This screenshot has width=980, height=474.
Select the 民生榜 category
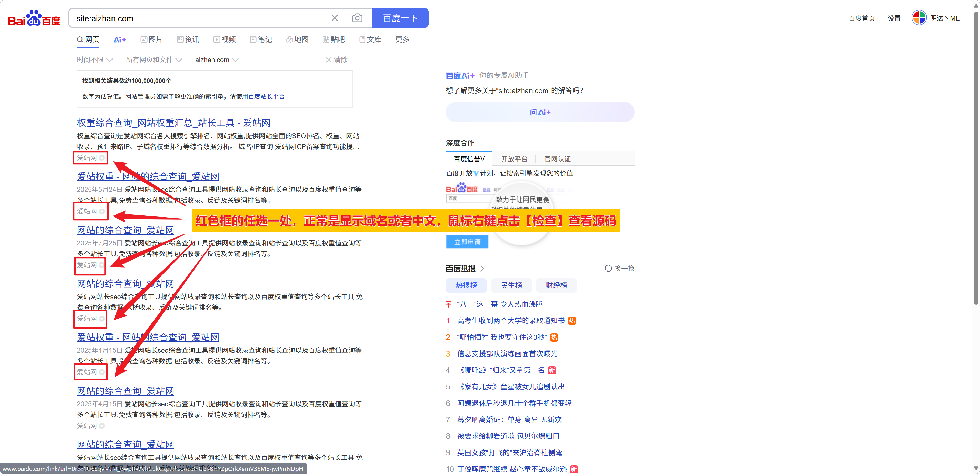click(x=511, y=285)
